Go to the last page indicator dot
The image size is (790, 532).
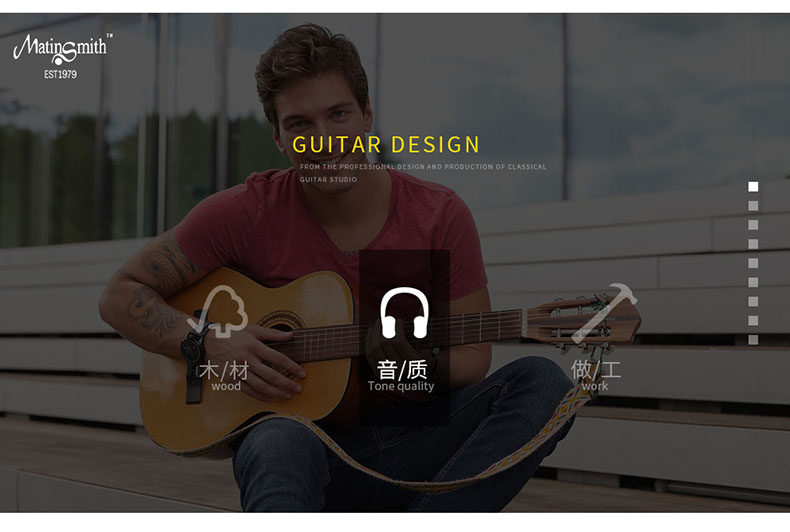click(753, 340)
